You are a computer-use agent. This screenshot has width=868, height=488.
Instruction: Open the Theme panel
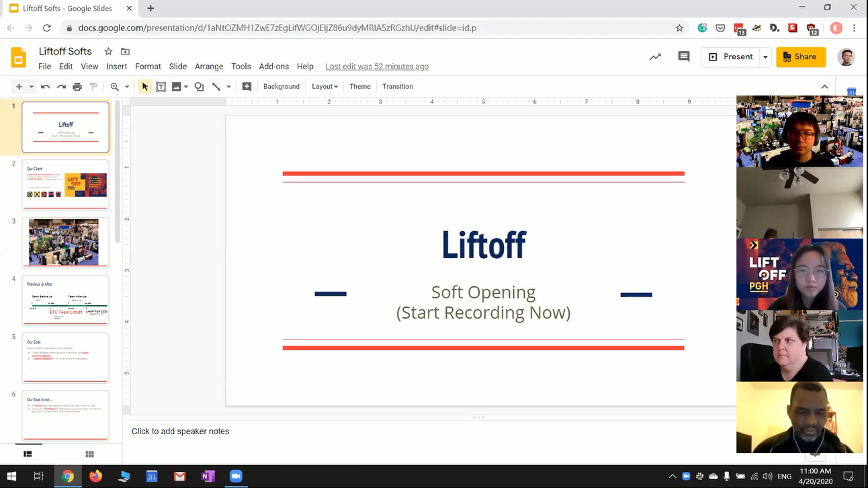(360, 87)
